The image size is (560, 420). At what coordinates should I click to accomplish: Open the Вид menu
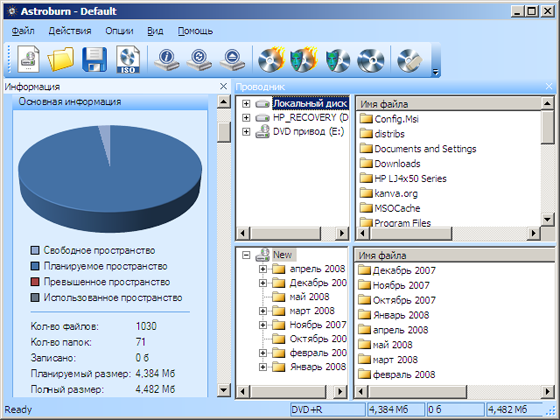point(155,31)
